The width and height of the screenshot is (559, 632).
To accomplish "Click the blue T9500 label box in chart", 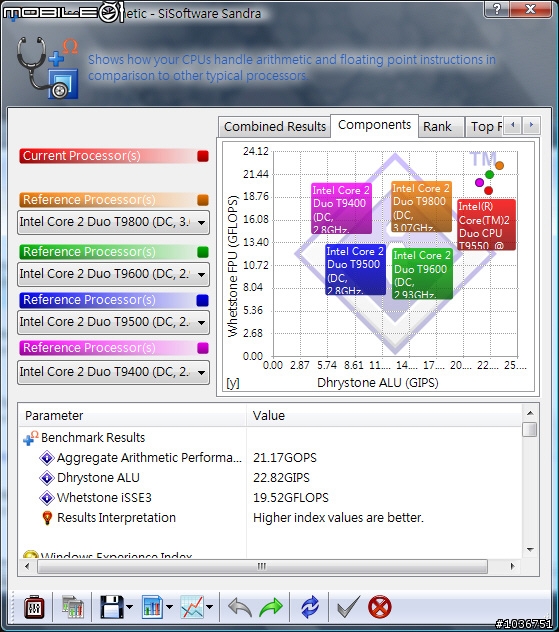I will (355, 269).
